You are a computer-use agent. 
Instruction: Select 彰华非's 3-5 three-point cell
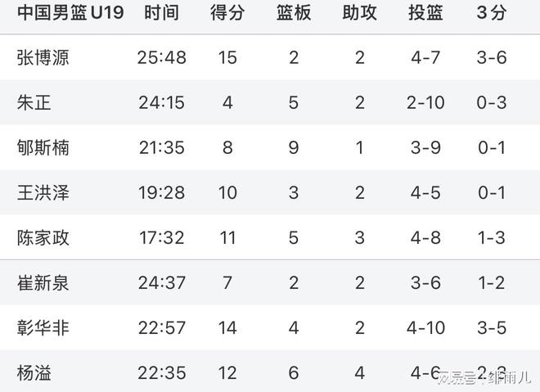pyautogui.click(x=491, y=328)
